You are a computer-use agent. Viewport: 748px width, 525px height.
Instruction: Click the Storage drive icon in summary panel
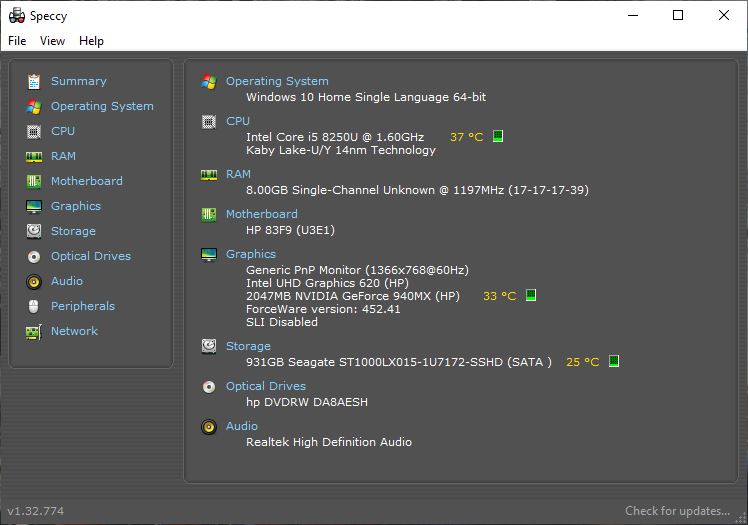(209, 346)
